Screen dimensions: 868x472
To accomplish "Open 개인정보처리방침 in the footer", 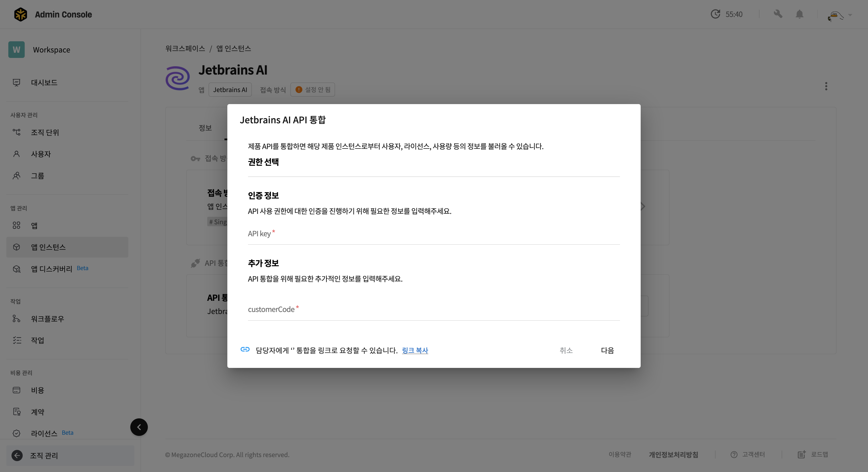I will point(673,455).
